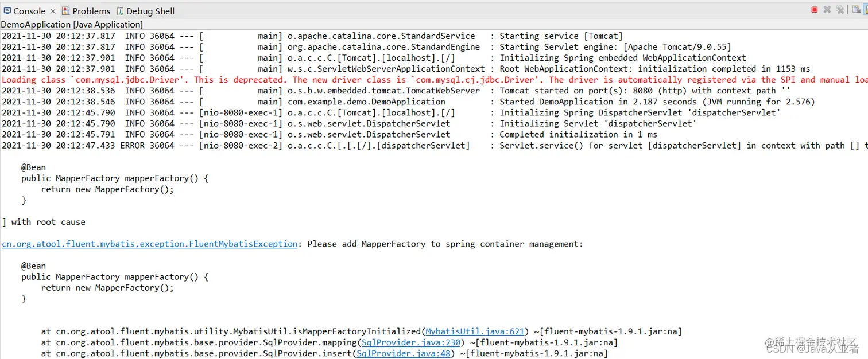
Task: Open FluentMybatisException class link
Action: 150,244
